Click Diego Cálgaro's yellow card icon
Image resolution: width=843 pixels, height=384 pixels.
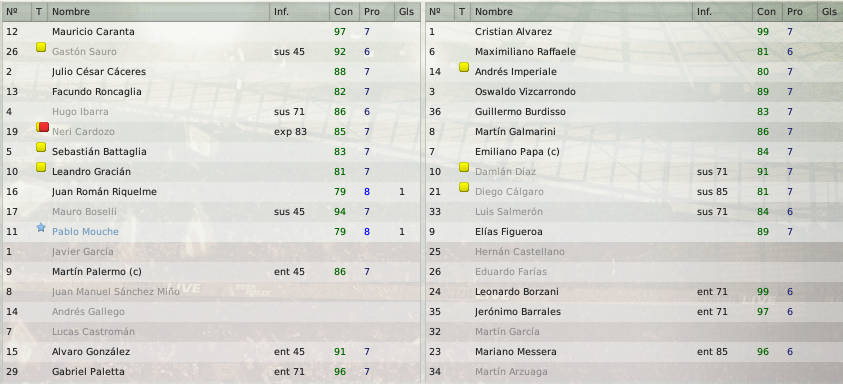click(x=464, y=187)
